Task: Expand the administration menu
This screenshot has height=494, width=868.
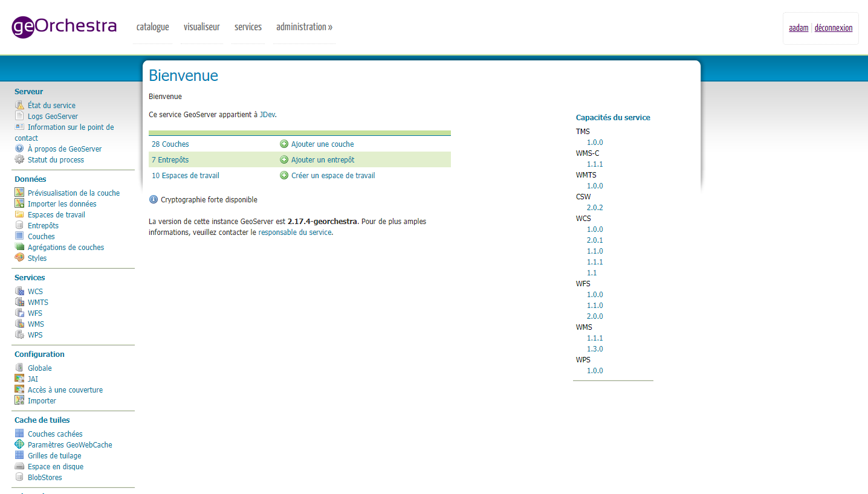Action: pyautogui.click(x=304, y=27)
